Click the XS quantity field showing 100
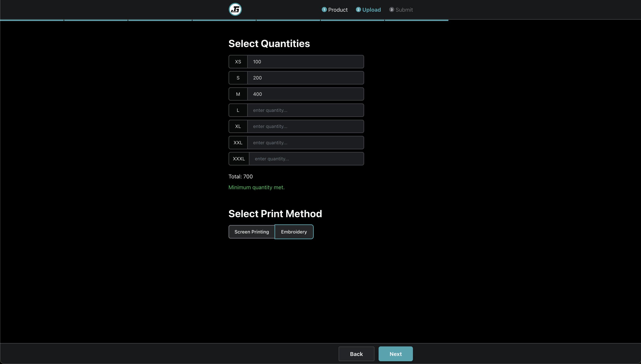The width and height of the screenshot is (641, 364). [306, 61]
